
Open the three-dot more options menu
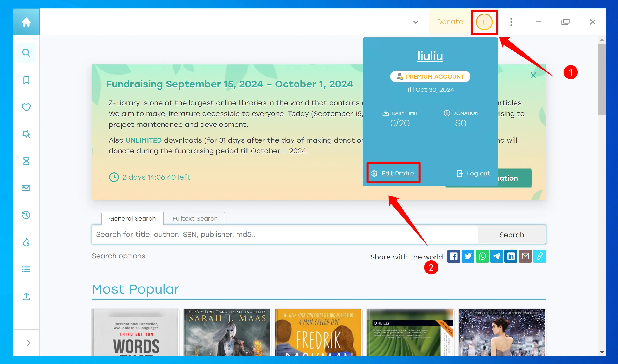(x=511, y=22)
